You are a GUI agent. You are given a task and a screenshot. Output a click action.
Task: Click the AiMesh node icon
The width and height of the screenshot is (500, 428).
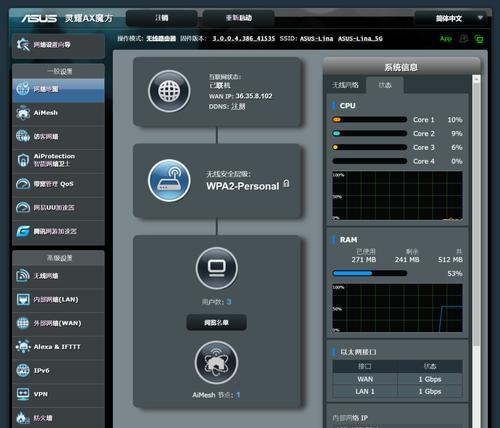pos(217,362)
